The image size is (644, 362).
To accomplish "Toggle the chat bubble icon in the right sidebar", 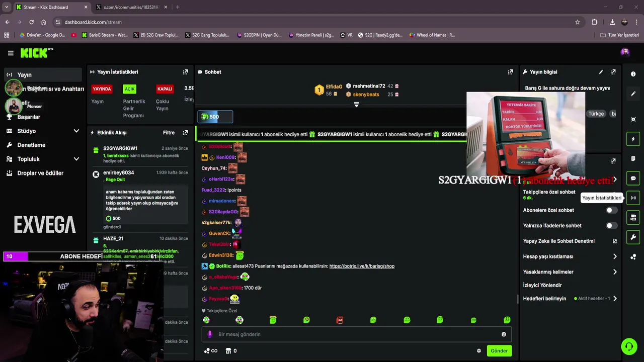I will point(633,178).
